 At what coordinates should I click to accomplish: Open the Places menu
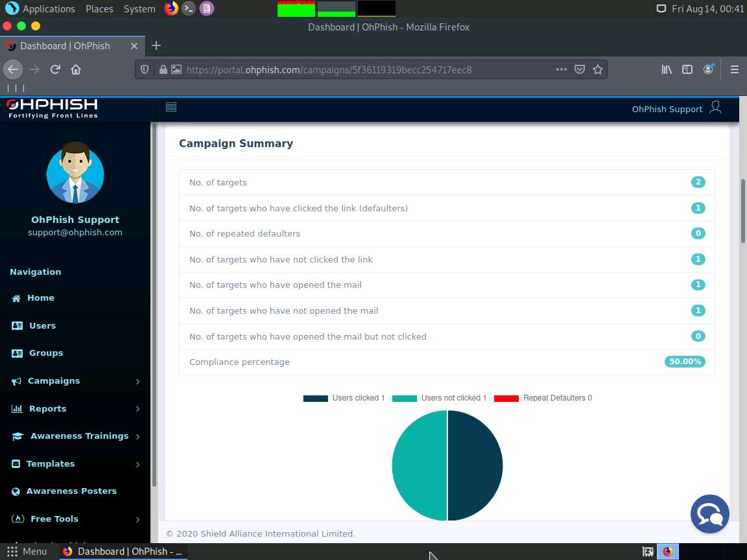coord(99,8)
